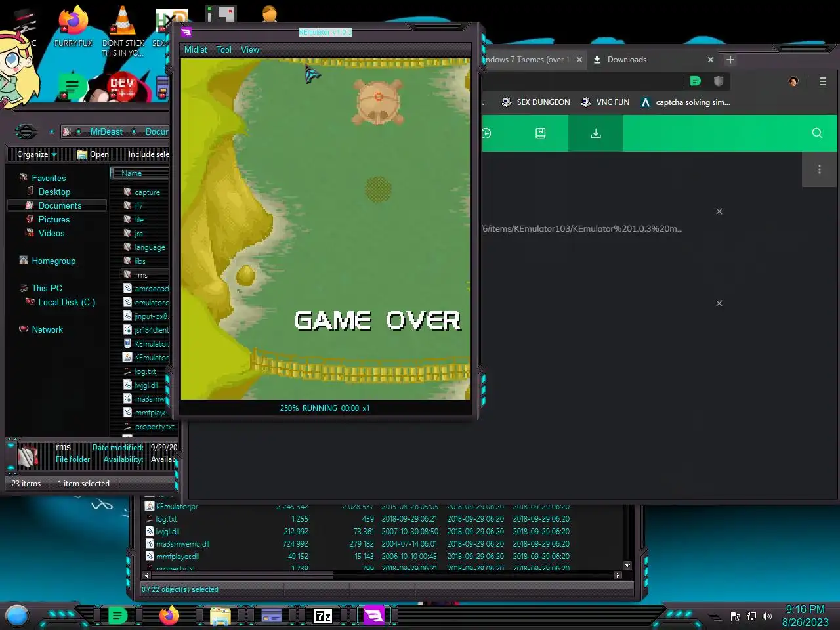Open the green app icon on the taskbar

[117, 616]
